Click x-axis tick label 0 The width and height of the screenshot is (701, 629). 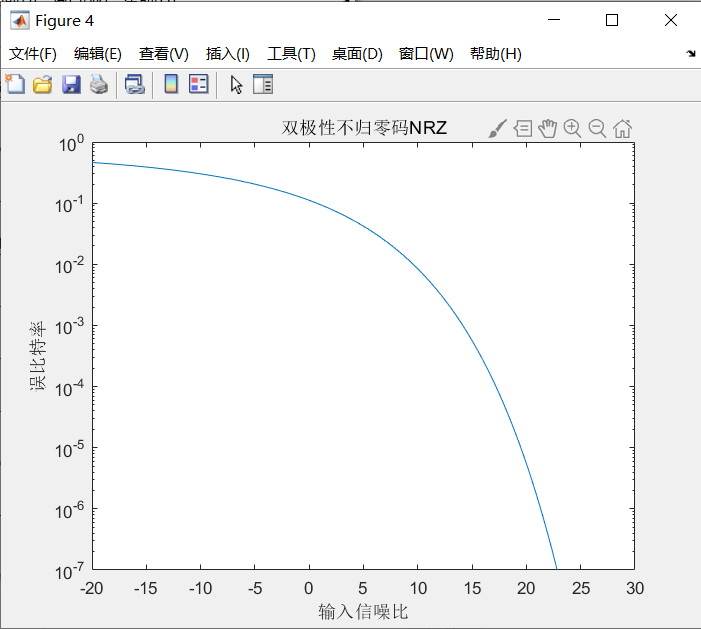point(308,588)
